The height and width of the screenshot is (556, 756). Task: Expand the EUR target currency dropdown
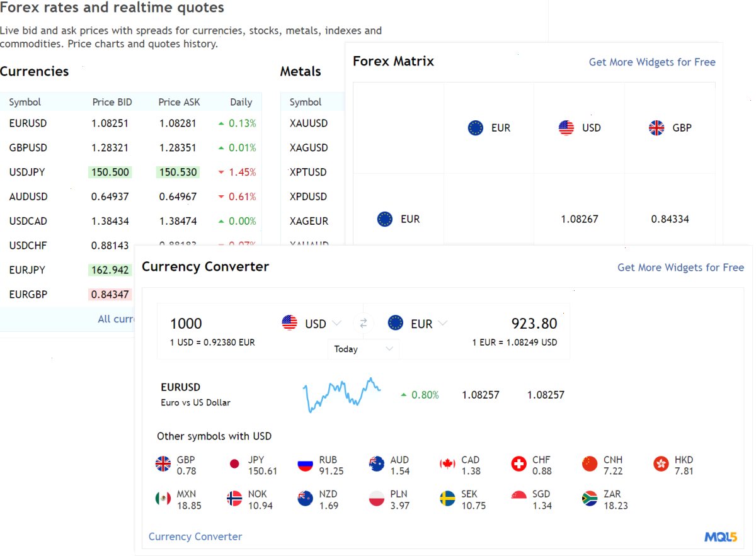418,324
